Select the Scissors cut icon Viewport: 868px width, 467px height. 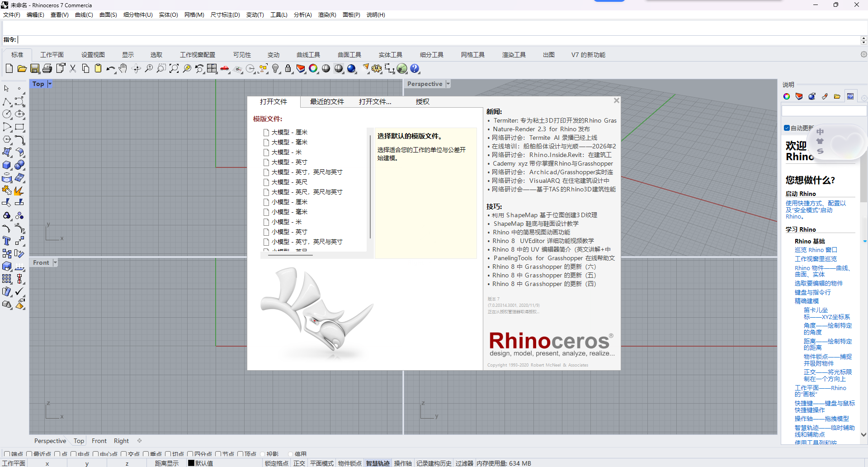pos(72,68)
